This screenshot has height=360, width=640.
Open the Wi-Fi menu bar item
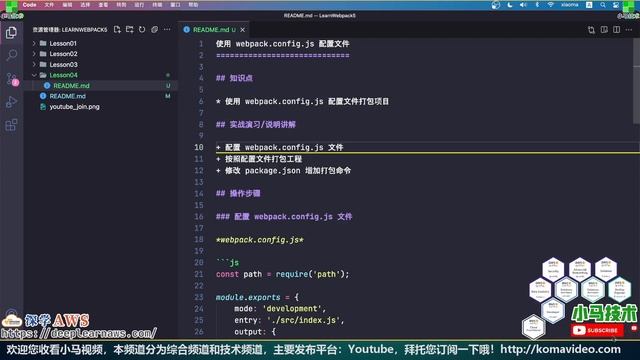coord(551,5)
